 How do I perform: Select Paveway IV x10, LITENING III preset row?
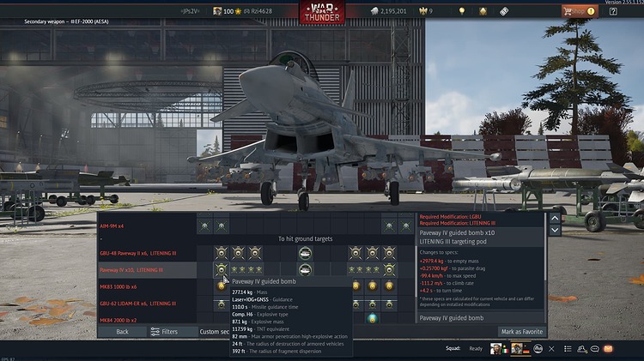[147, 270]
